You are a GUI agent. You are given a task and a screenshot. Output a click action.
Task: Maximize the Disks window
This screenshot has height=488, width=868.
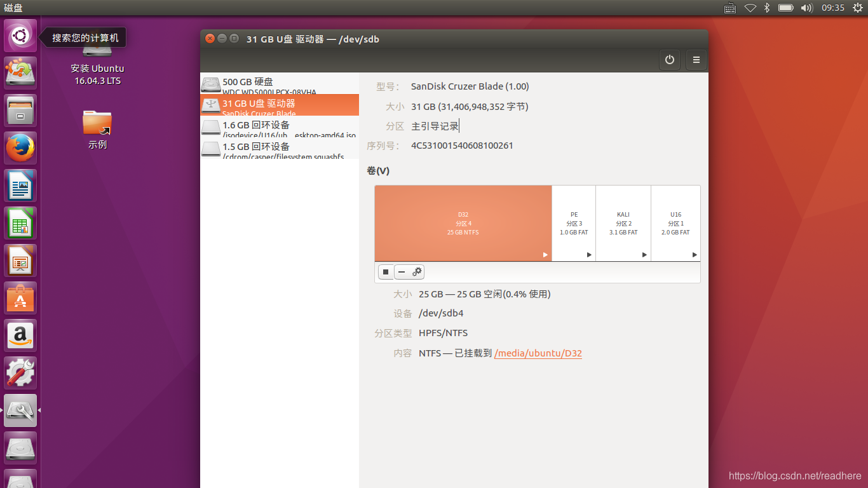click(x=234, y=38)
